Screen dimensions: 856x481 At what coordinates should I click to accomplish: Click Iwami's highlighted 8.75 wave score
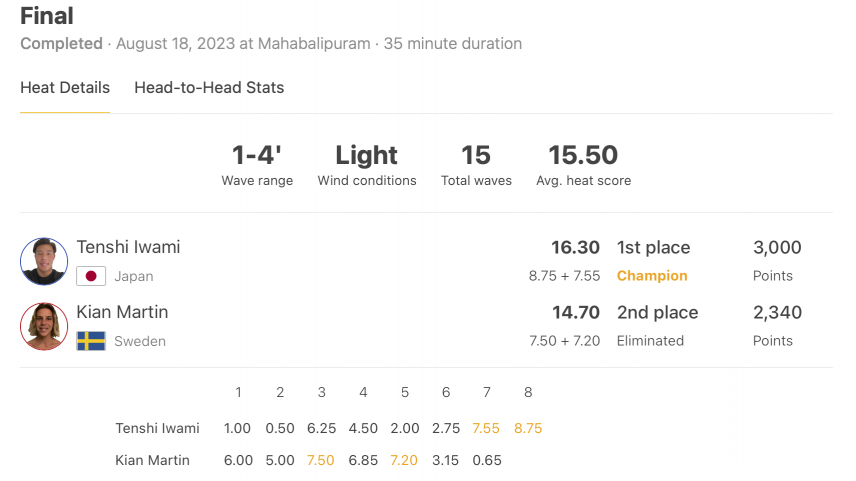point(528,428)
